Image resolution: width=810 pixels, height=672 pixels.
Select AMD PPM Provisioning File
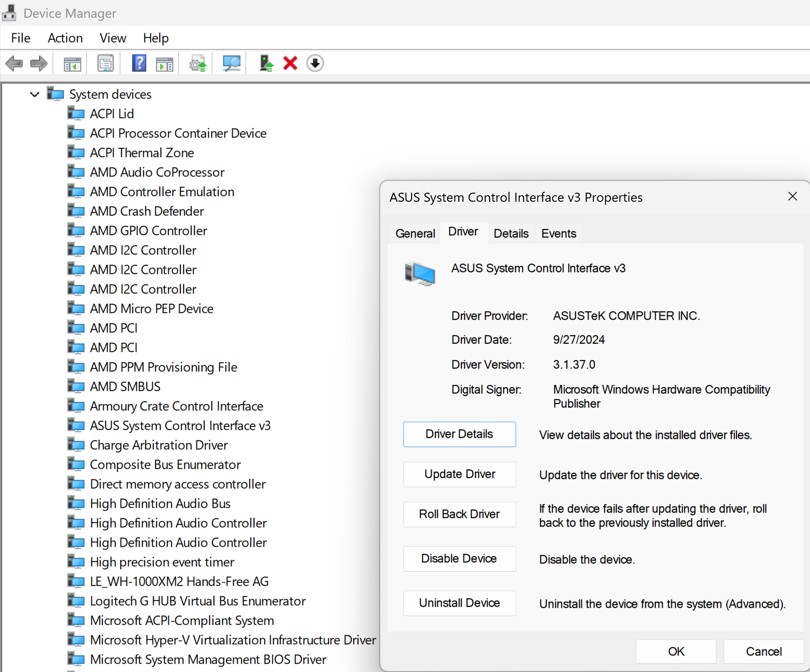point(163,367)
